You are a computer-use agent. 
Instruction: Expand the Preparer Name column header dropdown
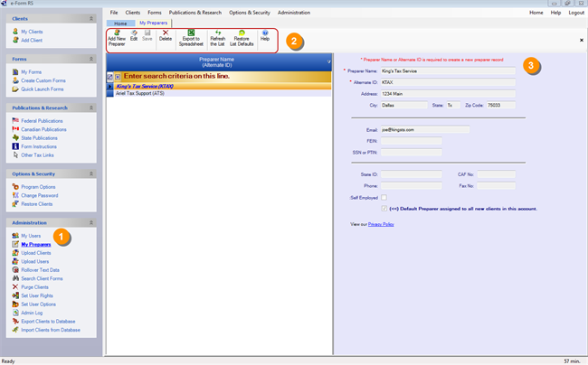329,62
